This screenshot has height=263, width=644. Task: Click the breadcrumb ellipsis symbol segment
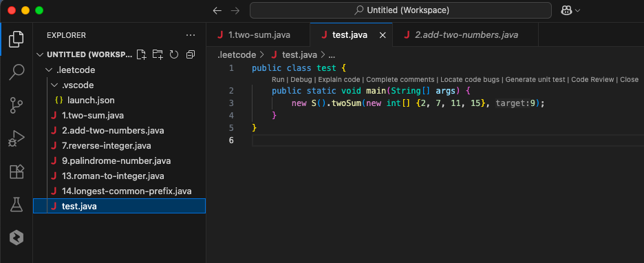point(332,54)
